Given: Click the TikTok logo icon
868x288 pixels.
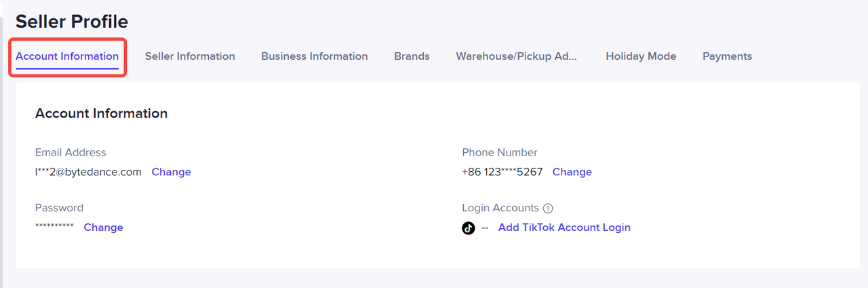Looking at the screenshot, I should 469,228.
